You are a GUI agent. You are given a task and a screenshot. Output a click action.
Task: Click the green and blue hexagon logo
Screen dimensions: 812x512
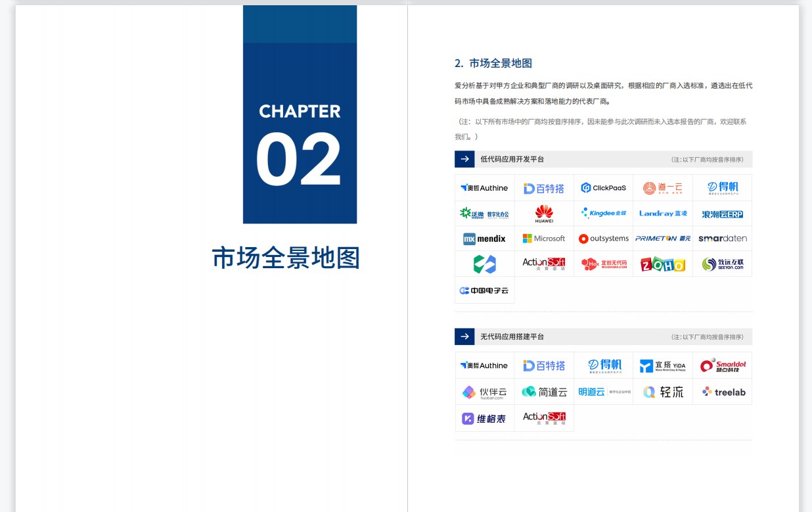click(485, 264)
